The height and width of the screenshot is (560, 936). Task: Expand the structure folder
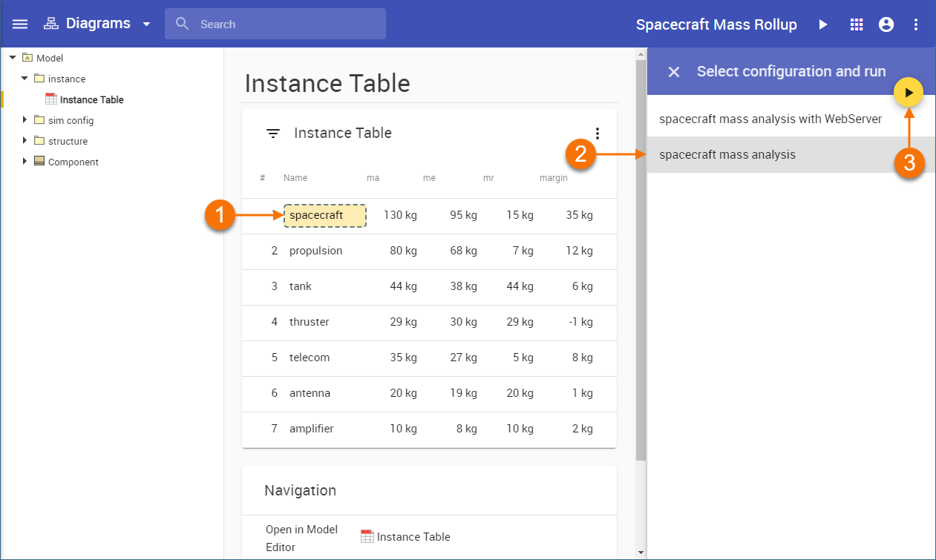[x=24, y=141]
